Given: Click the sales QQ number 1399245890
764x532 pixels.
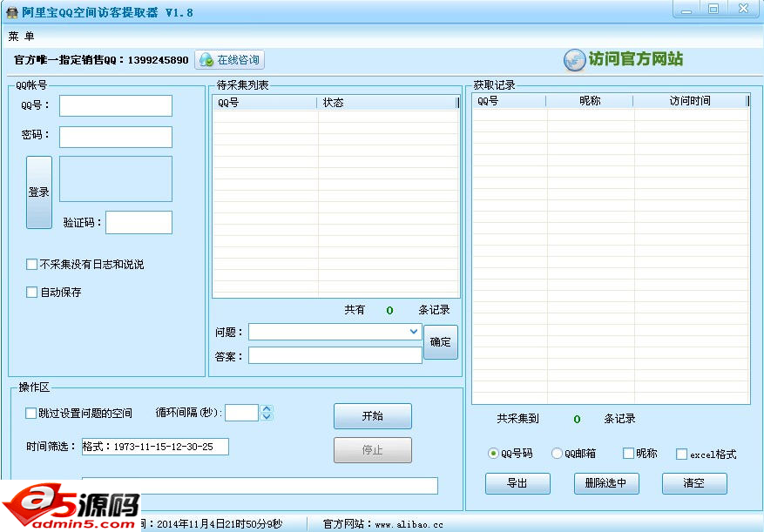Looking at the screenshot, I should click(158, 60).
